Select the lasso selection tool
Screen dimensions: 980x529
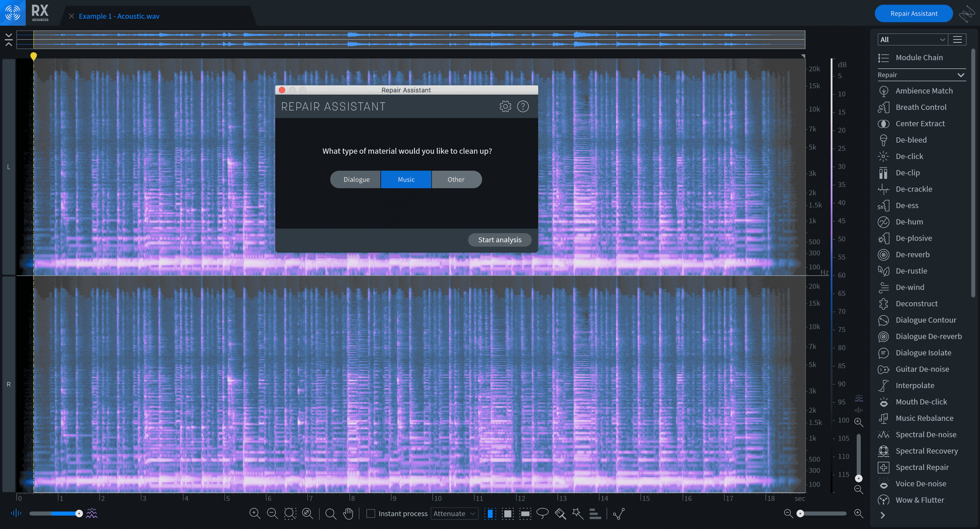(x=542, y=513)
